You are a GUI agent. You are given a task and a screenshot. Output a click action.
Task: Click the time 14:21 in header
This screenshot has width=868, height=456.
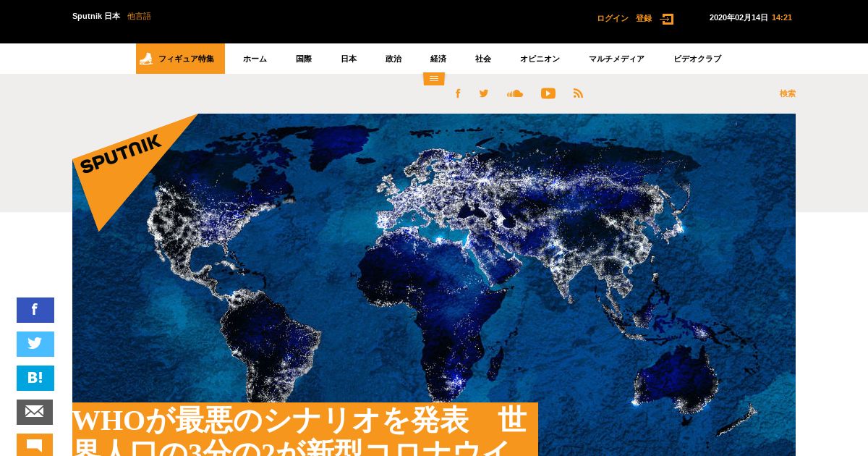click(x=782, y=17)
